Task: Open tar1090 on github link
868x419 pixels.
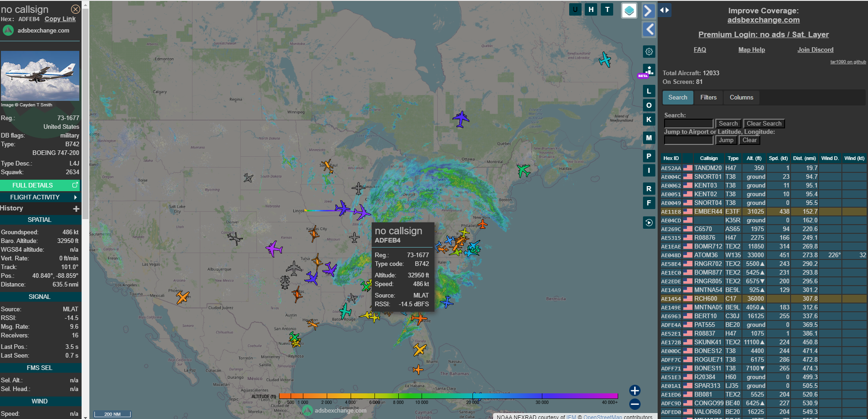Action: coord(848,62)
